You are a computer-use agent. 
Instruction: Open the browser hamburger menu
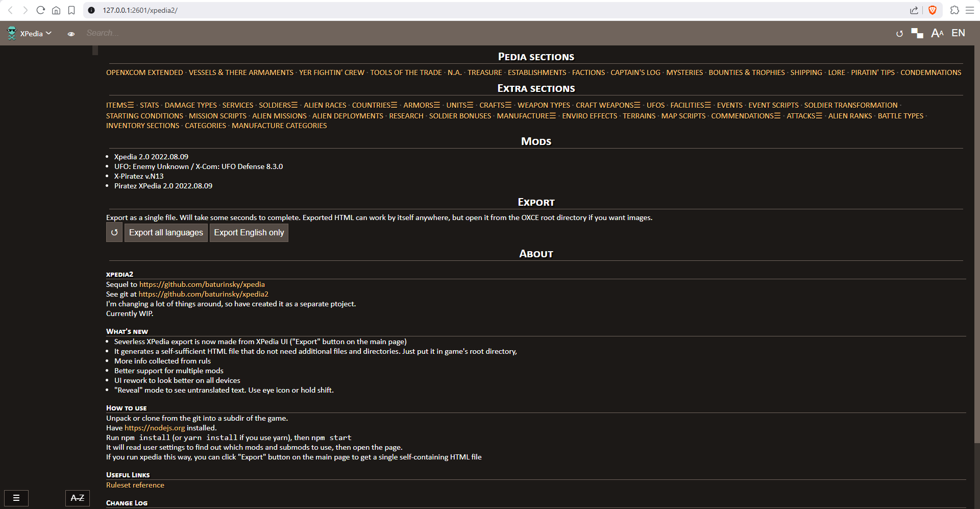click(970, 10)
